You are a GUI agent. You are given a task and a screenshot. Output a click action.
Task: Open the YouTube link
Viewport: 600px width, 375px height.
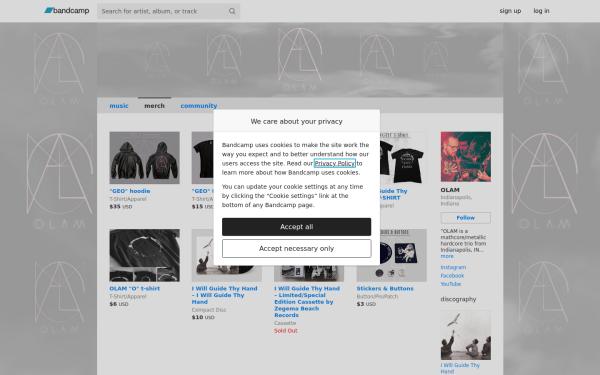pyautogui.click(x=450, y=284)
